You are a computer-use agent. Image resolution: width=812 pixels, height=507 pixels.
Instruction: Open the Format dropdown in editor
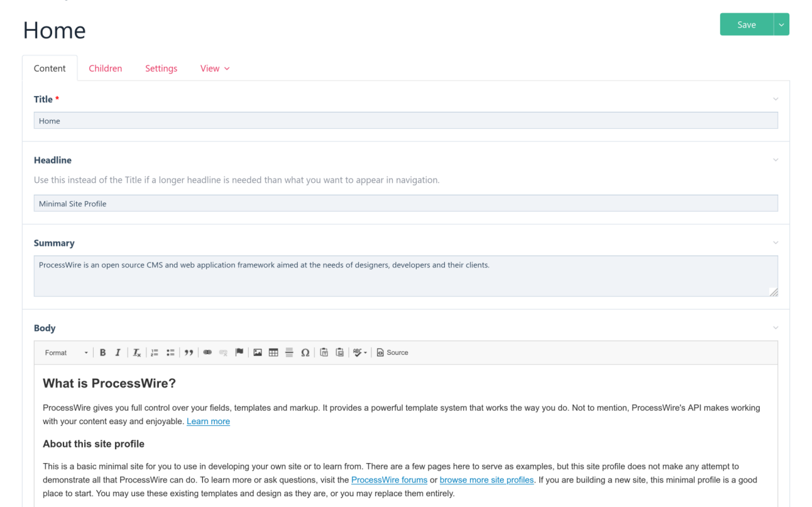pos(67,353)
